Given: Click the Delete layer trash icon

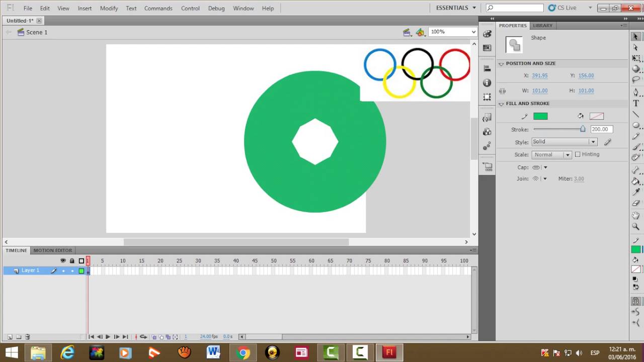Looking at the screenshot, I should (28, 337).
